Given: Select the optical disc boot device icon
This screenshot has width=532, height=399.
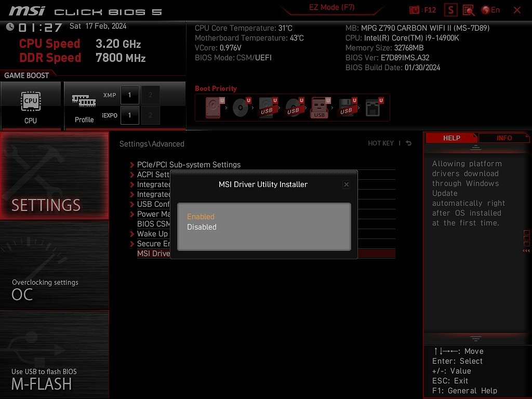Looking at the screenshot, I should (242, 108).
